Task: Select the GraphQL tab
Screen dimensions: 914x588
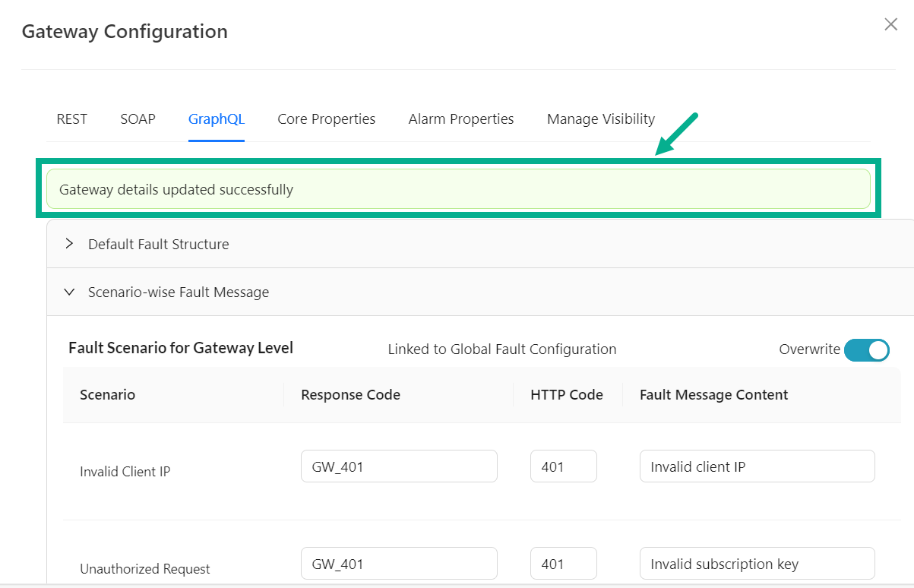Action: 217,119
